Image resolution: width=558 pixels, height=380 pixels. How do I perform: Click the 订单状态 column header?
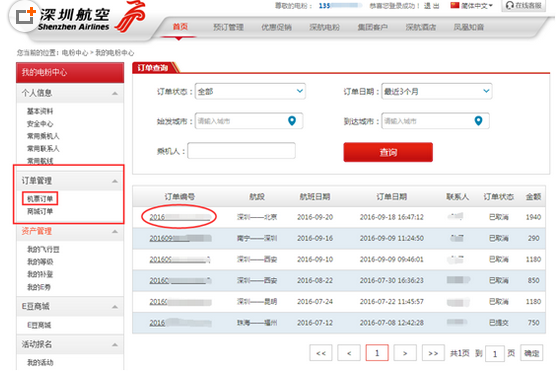[498, 196]
